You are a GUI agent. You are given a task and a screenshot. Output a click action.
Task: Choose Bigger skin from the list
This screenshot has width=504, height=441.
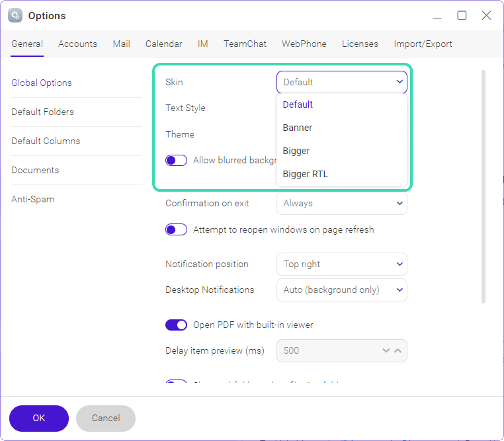tap(342, 151)
